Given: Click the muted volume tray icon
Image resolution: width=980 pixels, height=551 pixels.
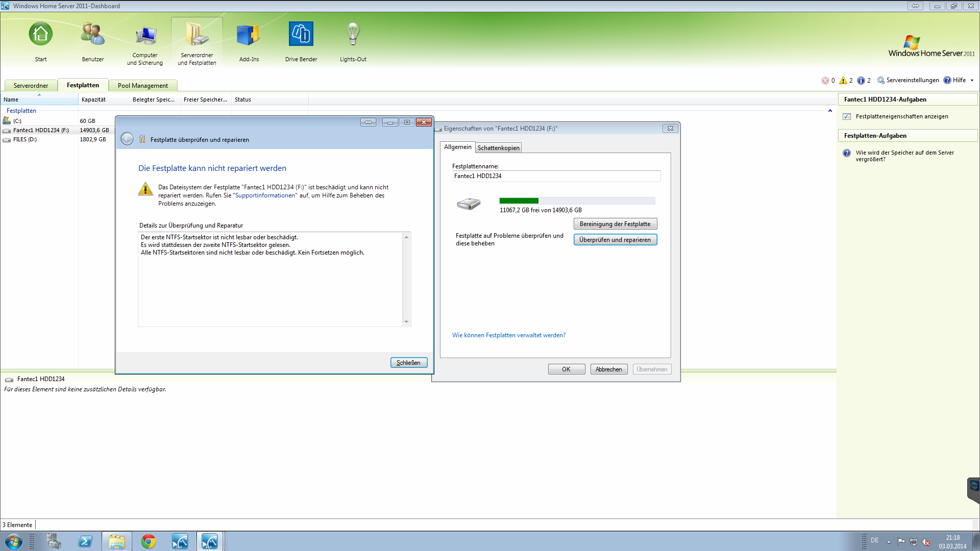Looking at the screenshot, I should [926, 542].
